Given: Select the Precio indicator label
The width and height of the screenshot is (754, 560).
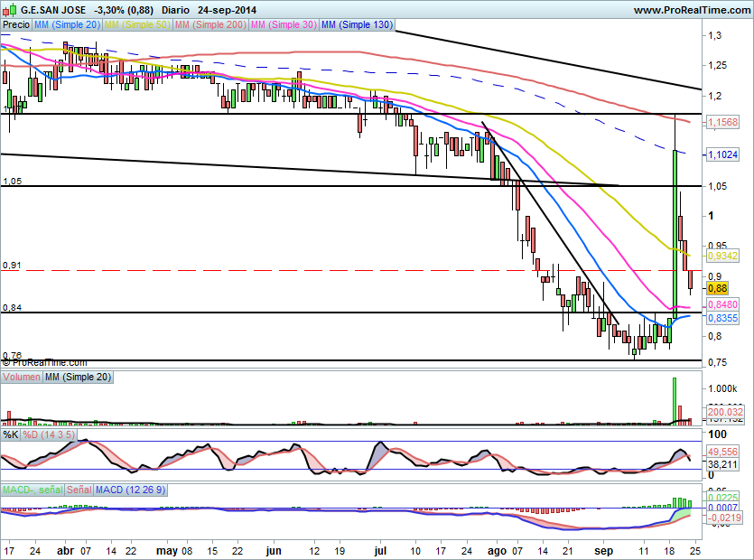Looking at the screenshot, I should point(15,25).
